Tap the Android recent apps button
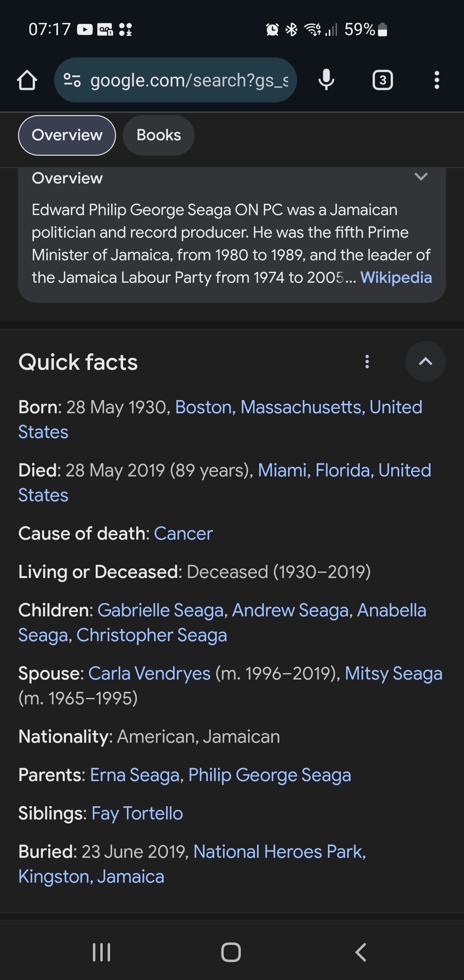This screenshot has height=980, width=464. (101, 952)
